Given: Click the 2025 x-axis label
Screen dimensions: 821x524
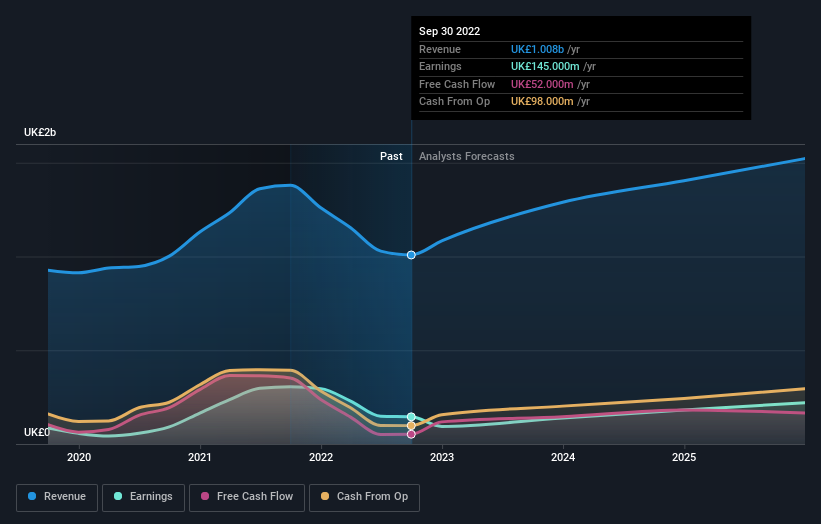Looking at the screenshot, I should coord(684,457).
